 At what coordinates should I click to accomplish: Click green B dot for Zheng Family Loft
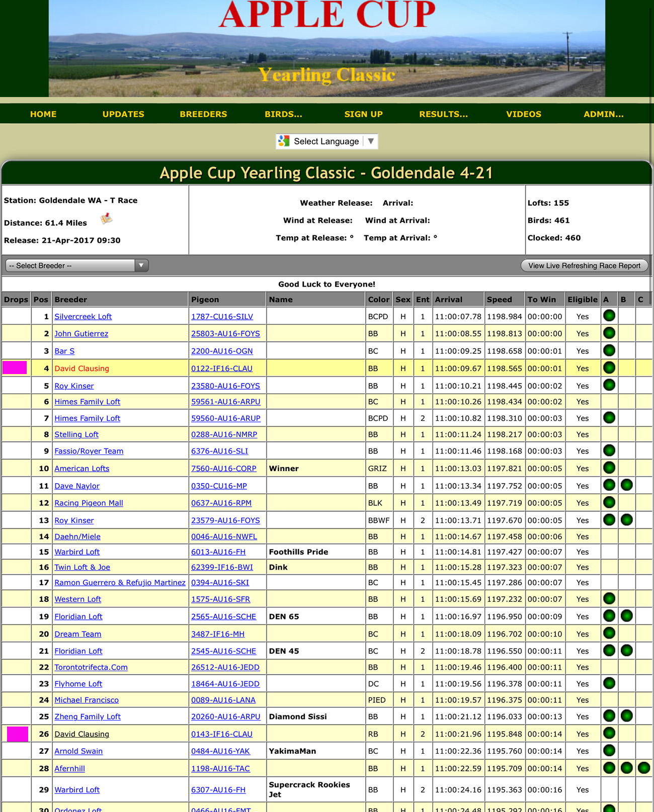pyautogui.click(x=626, y=716)
